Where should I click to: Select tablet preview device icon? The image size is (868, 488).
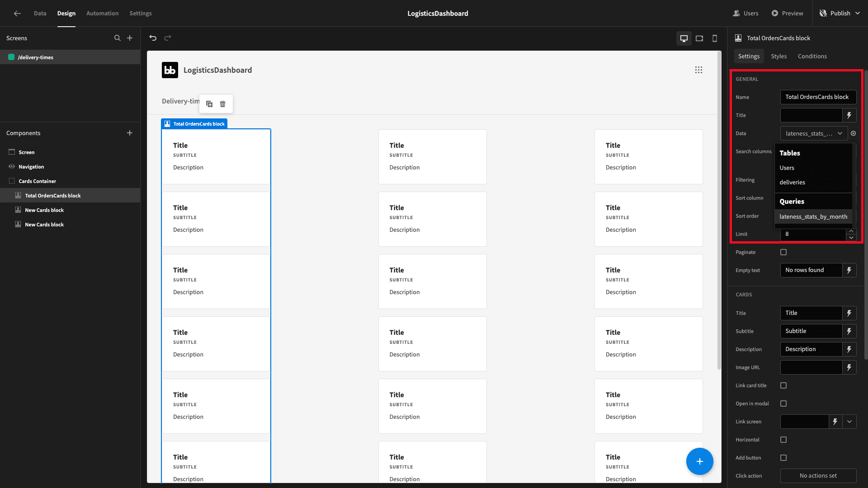point(699,38)
